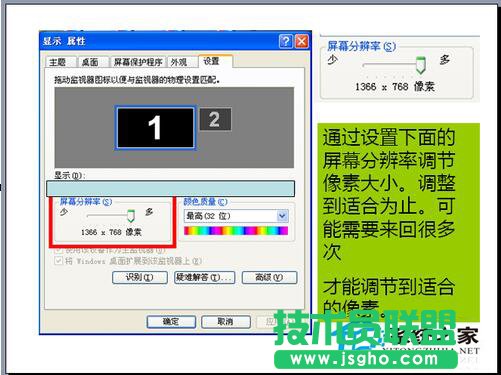Click the 拖动监视器图标 instruction text

pos(137,80)
